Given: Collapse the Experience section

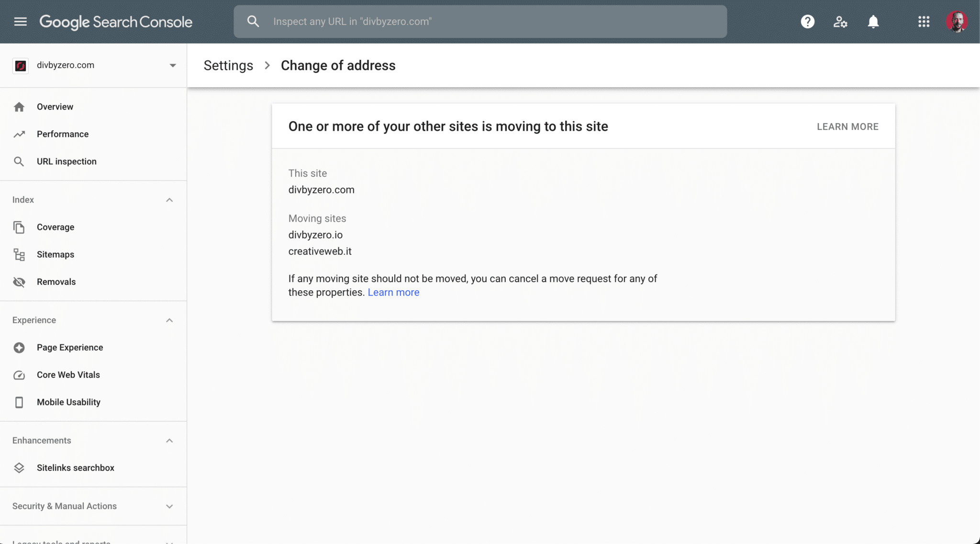Looking at the screenshot, I should click(x=169, y=320).
